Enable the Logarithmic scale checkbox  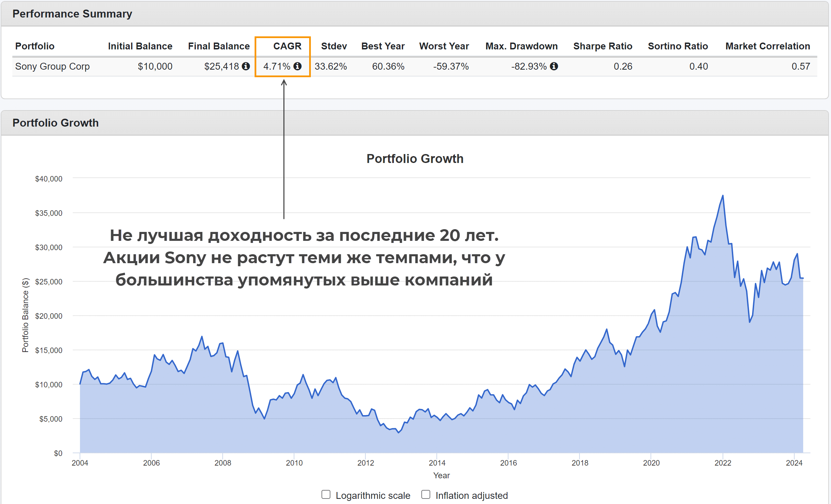click(x=326, y=494)
